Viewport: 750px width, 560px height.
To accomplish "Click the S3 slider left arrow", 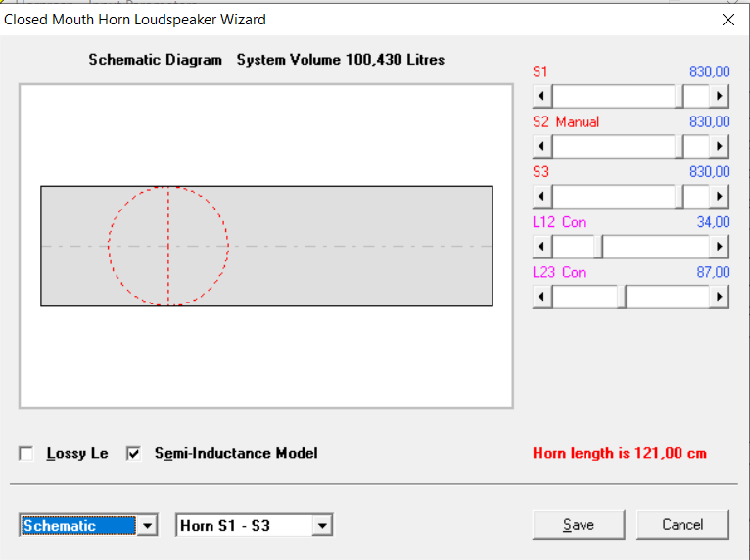I will pyautogui.click(x=541, y=197).
